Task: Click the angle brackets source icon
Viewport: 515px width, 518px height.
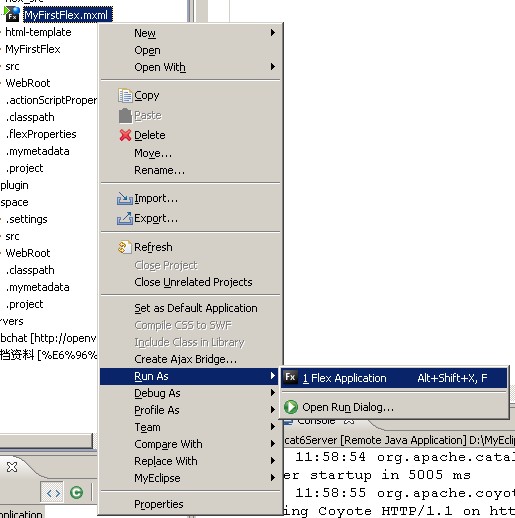Action: tap(53, 493)
